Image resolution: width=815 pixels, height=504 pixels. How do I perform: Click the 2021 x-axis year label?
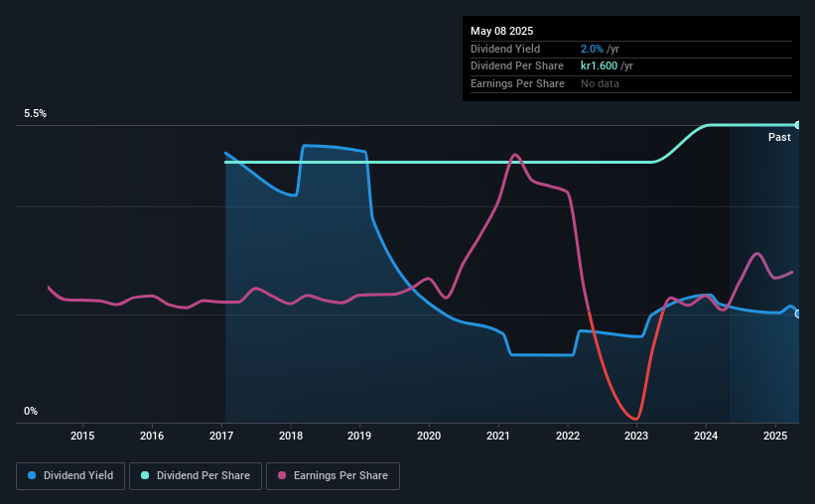[x=498, y=436]
